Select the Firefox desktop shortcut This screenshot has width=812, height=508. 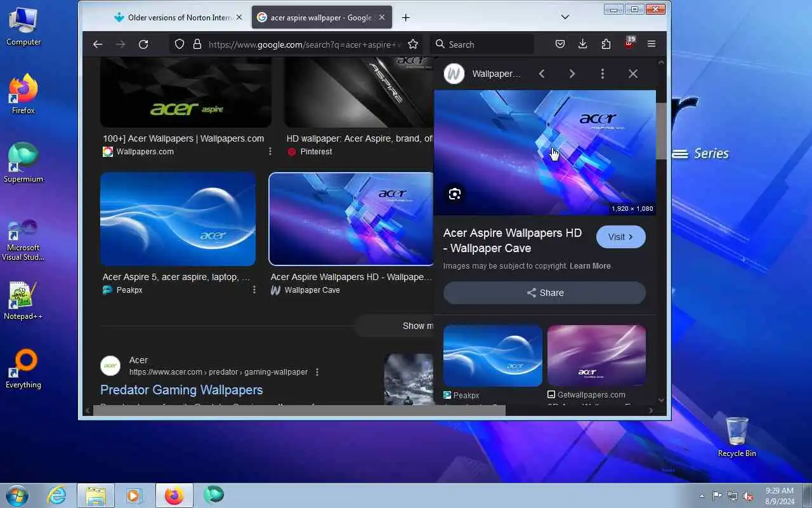[23, 94]
